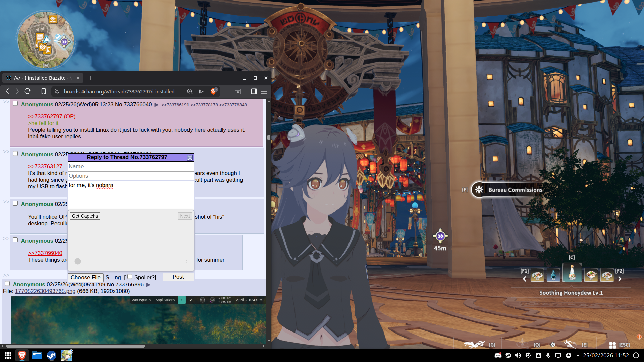Open post menu arrow for No.733766040
This screenshot has height=362, width=644.
[x=156, y=105]
